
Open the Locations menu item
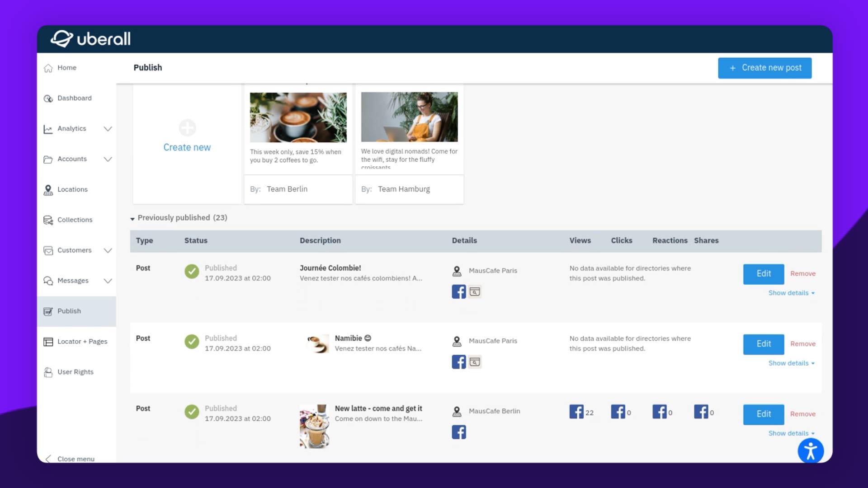[x=72, y=189]
